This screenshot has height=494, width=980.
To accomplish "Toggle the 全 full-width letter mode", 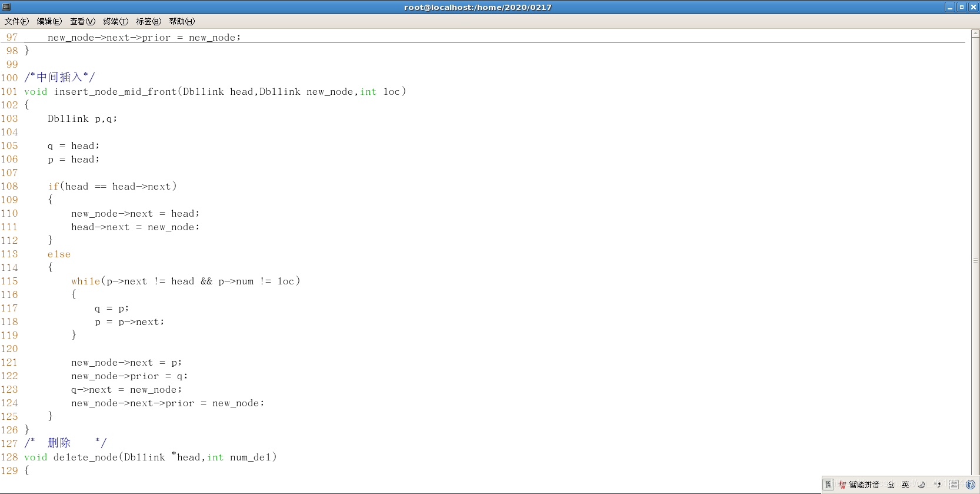I will (891, 485).
